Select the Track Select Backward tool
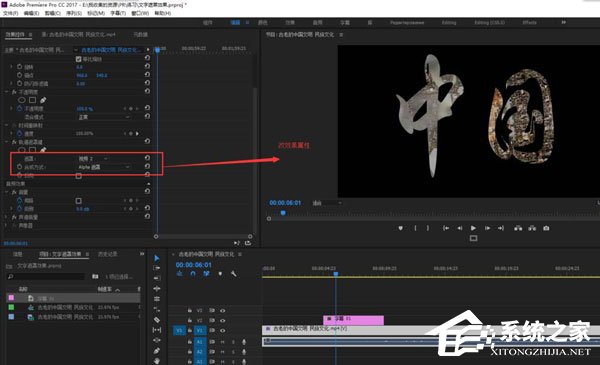This screenshot has height=365, width=600. pyautogui.click(x=157, y=278)
